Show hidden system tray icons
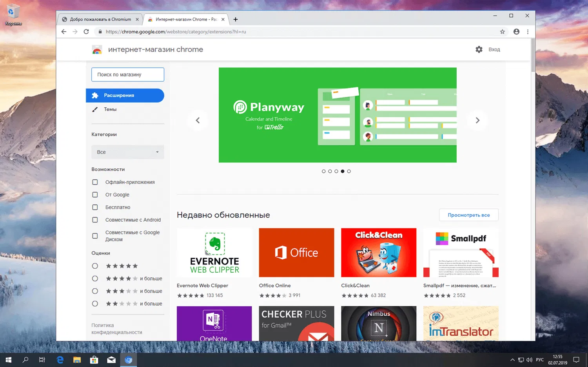 pyautogui.click(x=512, y=360)
